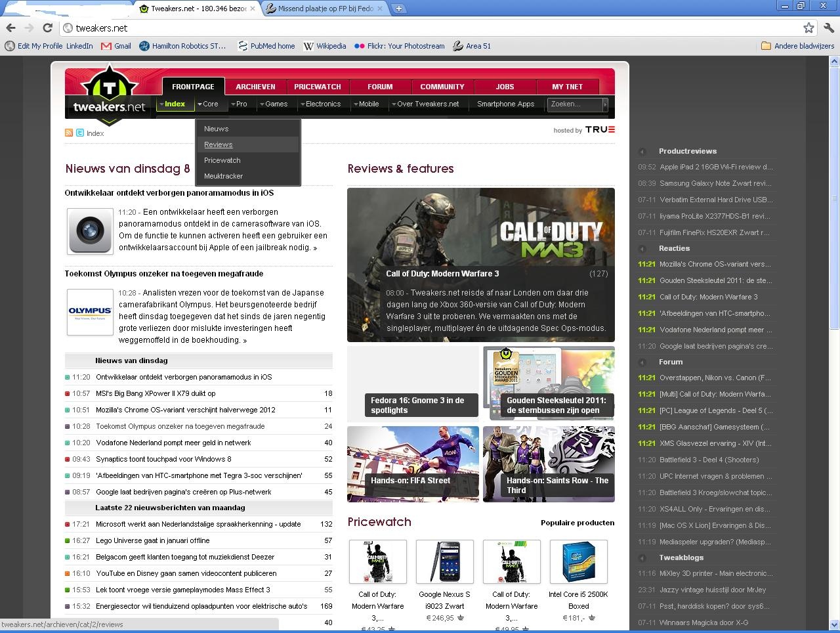
Task: Open Synaptics toont touchpad voor Windows 8
Action: tap(163, 459)
